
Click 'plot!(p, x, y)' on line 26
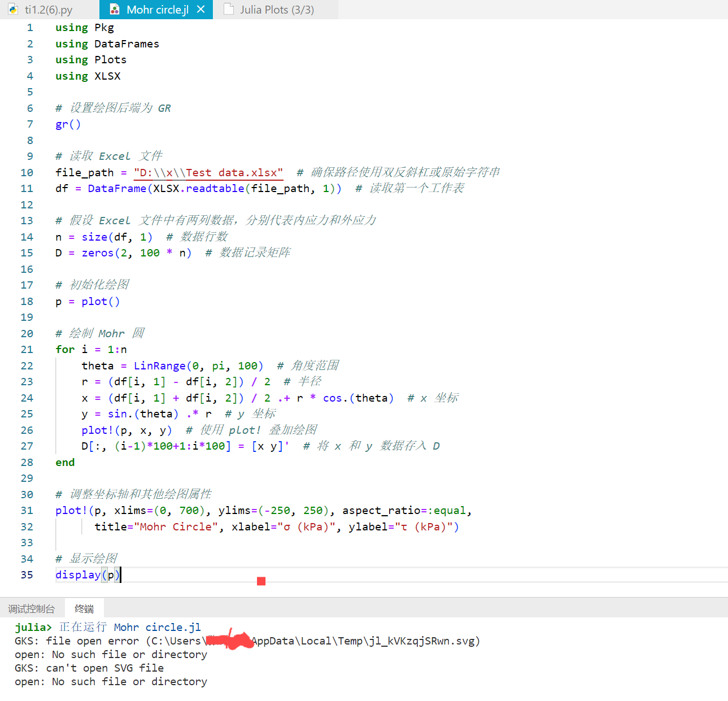coord(127,430)
